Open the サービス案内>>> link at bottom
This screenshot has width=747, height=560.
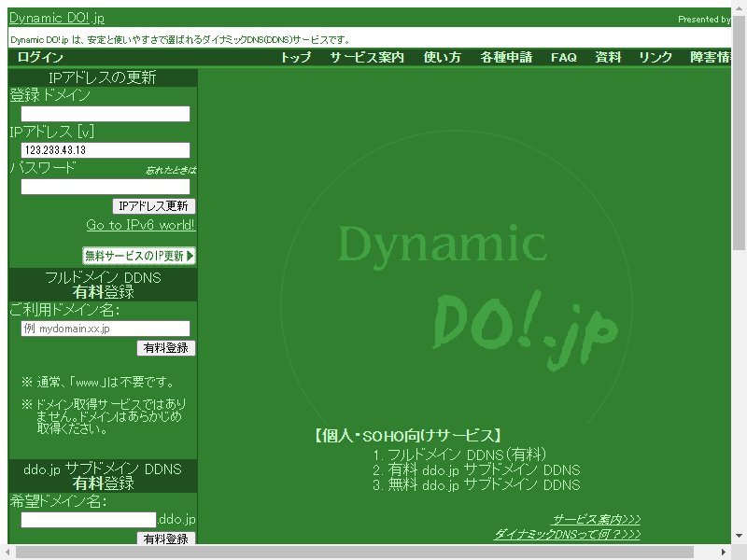(x=596, y=519)
